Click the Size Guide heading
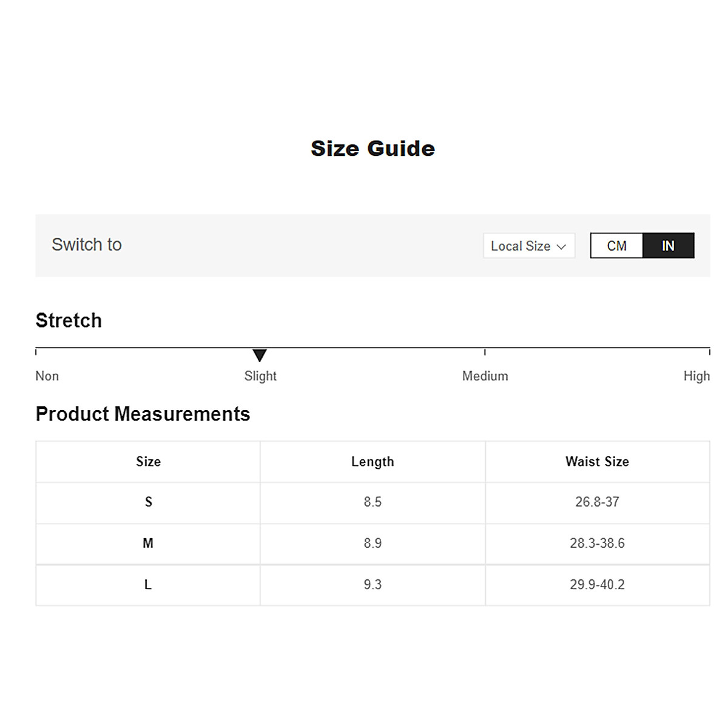Screen dimensions: 728x728 pyautogui.click(x=372, y=149)
